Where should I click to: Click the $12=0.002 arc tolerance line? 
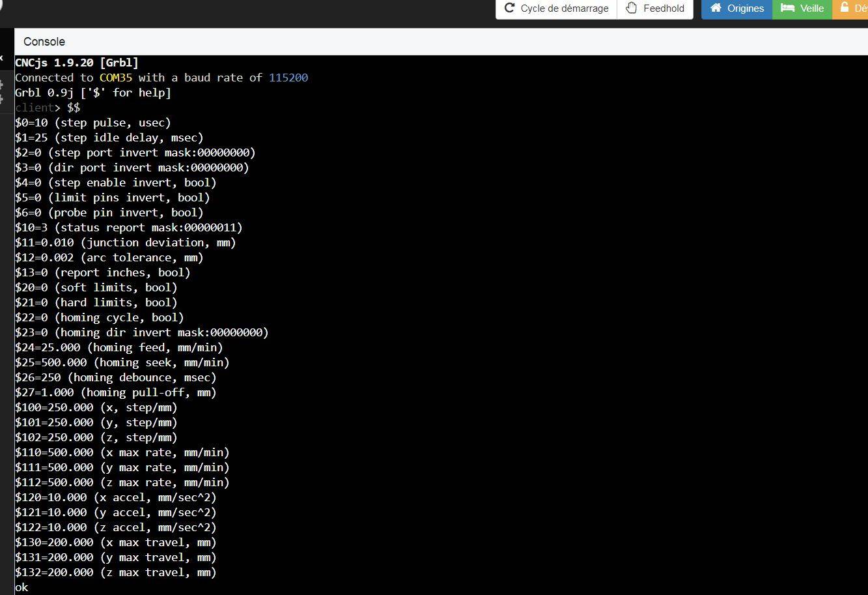[109, 257]
